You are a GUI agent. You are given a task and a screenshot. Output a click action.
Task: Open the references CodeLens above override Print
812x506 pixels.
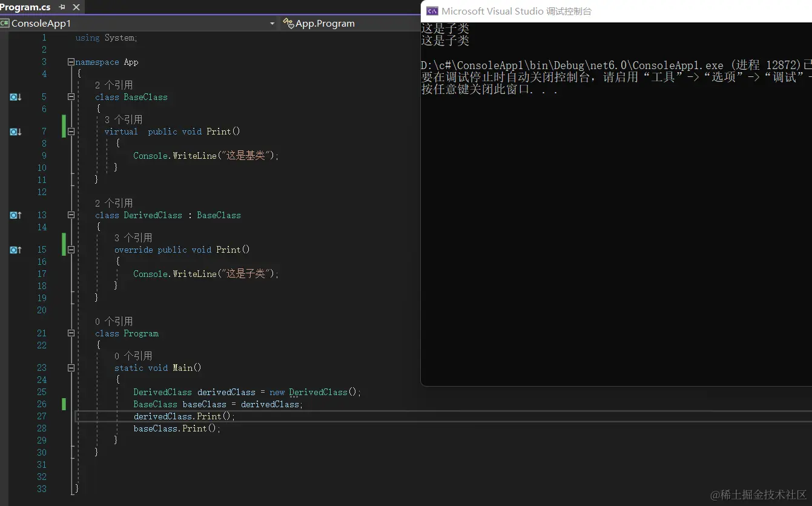pos(133,238)
